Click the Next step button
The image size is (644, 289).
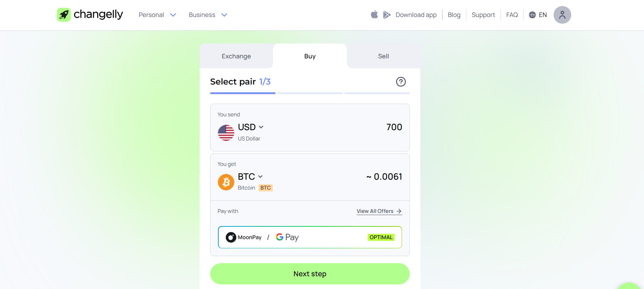310,273
